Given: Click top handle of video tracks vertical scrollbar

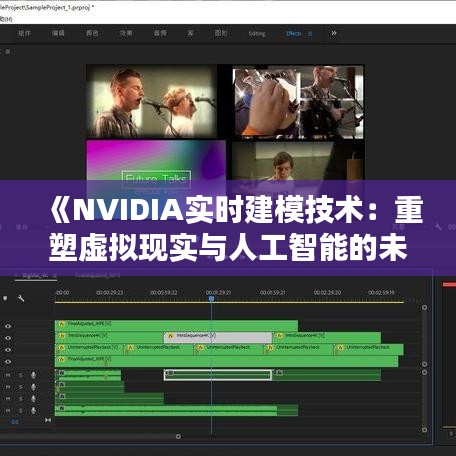Looking at the screenshot, I should click(x=424, y=307).
